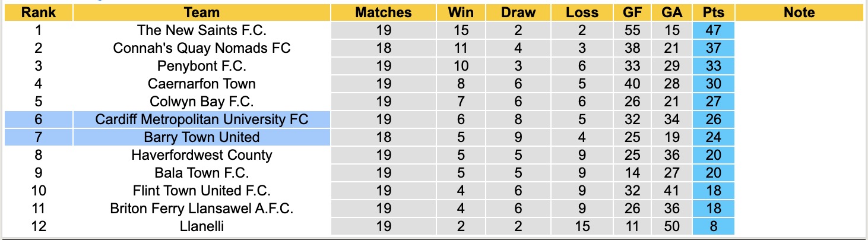Click the Matches column header
This screenshot has height=240, width=868.
coord(384,12)
